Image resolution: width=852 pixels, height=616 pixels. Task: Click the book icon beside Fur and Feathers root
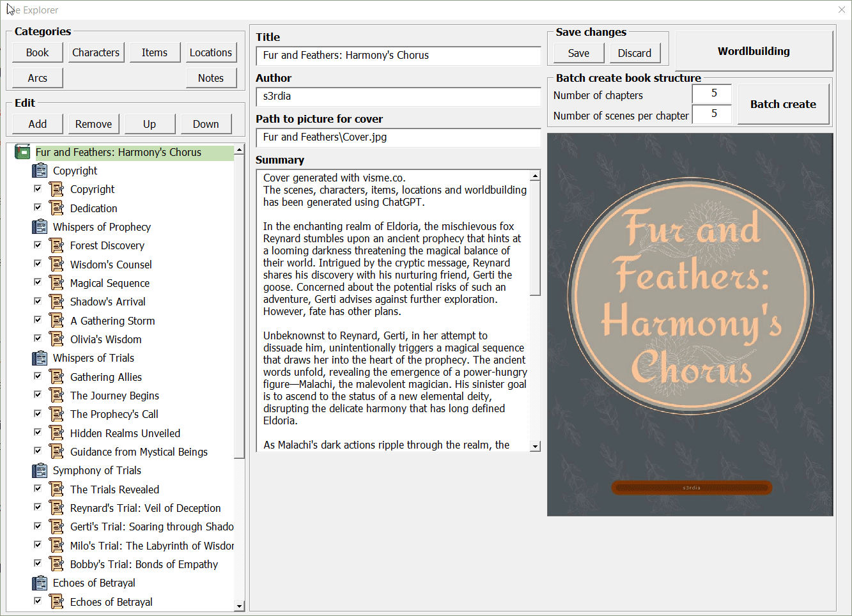pyautogui.click(x=23, y=152)
